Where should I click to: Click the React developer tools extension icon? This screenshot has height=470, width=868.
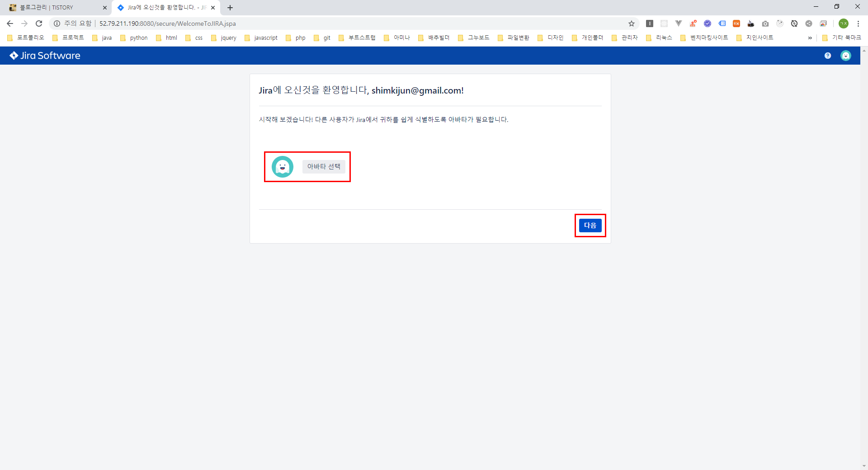click(664, 23)
